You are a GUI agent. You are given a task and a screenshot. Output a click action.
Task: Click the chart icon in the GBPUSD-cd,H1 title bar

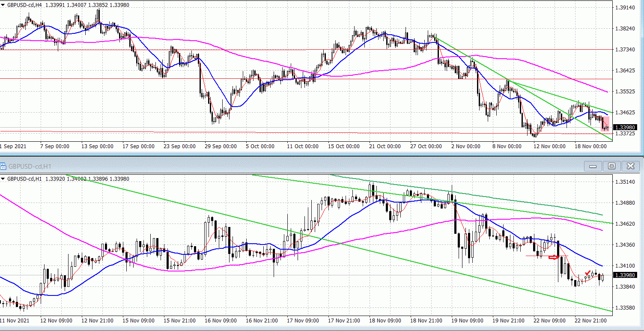(x=3, y=166)
